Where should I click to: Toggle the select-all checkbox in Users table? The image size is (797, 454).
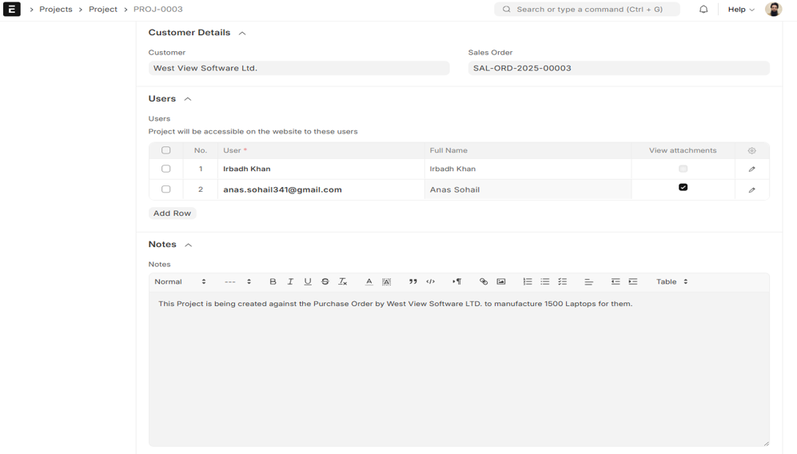[x=166, y=151]
